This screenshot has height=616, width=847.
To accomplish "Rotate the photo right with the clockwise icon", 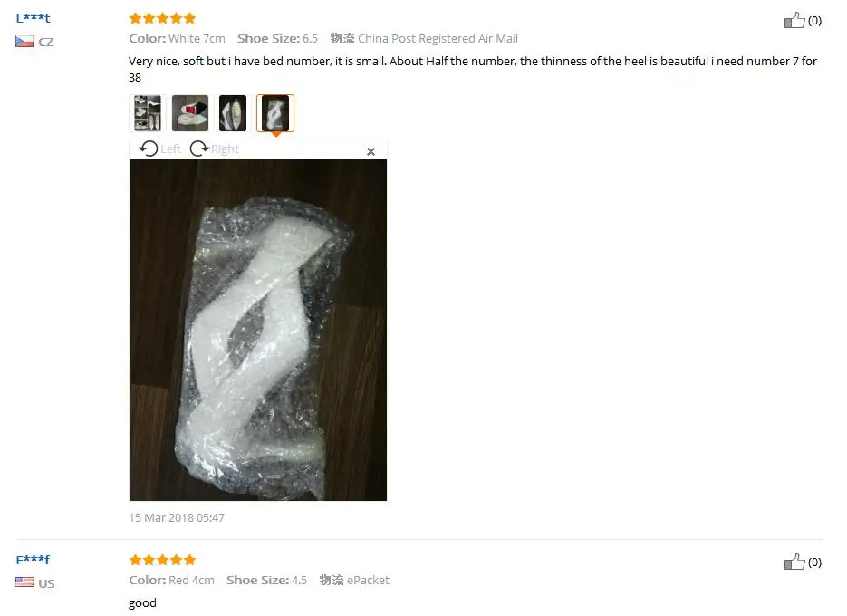I will click(x=199, y=149).
